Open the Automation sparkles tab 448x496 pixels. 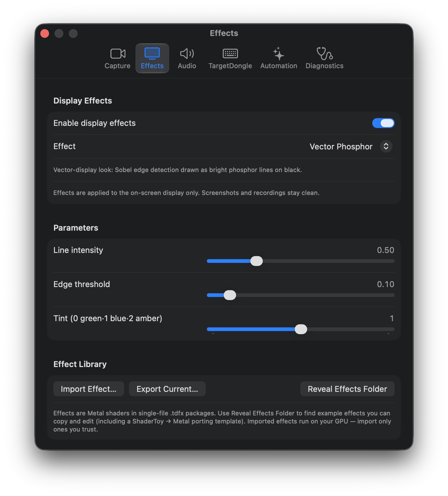point(279,58)
